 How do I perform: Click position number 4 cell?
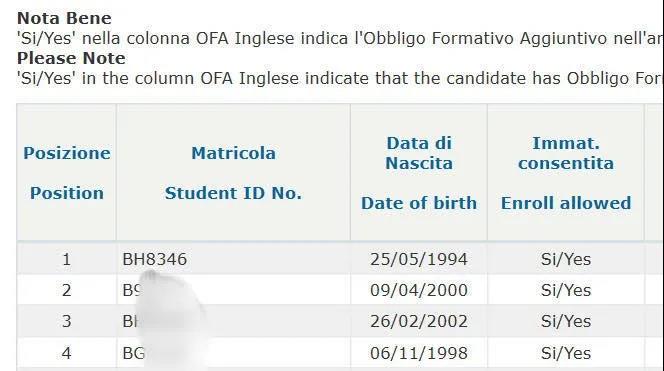pyautogui.click(x=66, y=353)
